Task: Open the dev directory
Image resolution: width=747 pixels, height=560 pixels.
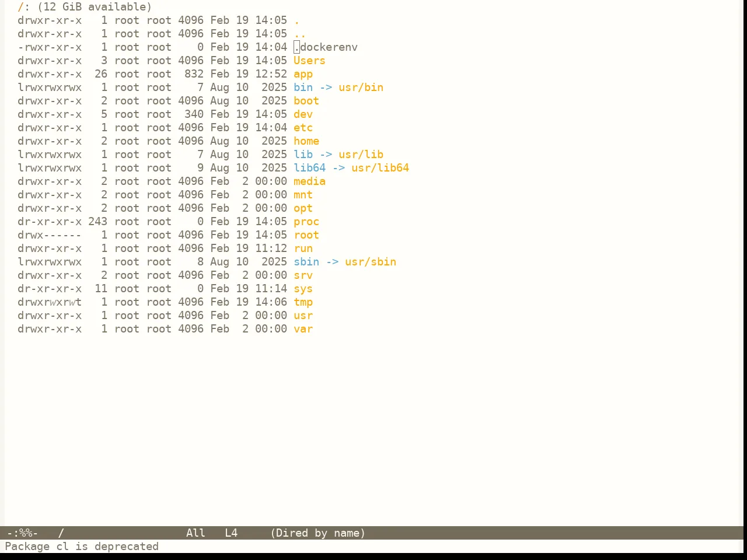Action: click(303, 114)
